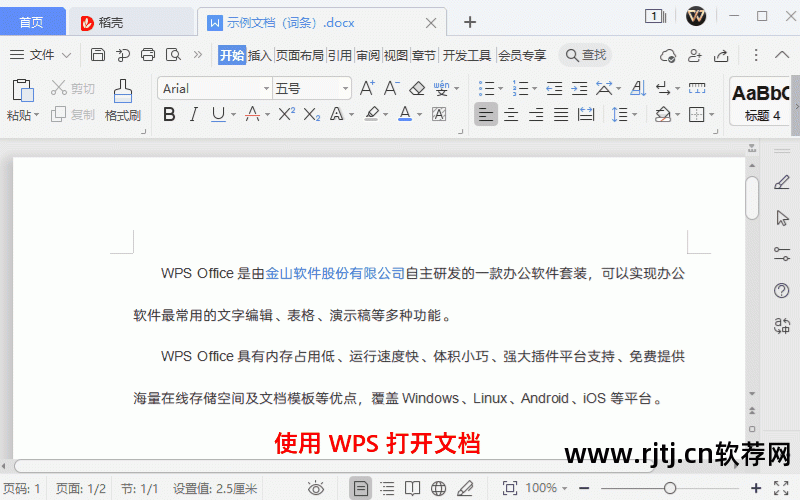Click the Cut (剪切) button
The height and width of the screenshot is (500, 800).
coord(73,88)
